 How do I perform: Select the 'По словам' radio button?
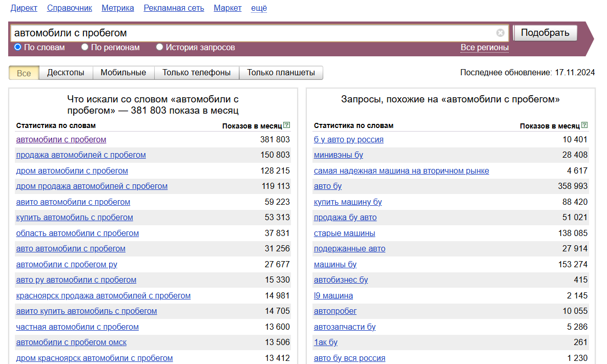(18, 47)
